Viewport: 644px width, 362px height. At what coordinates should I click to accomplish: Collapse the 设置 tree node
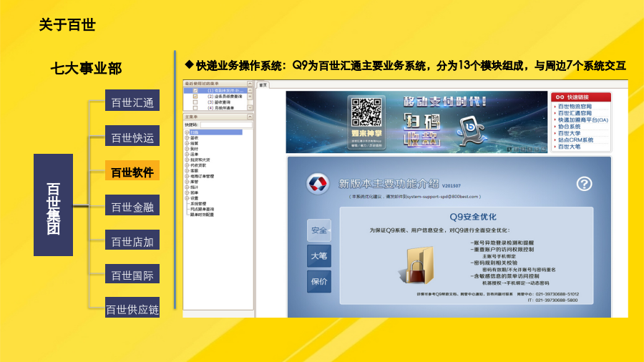[x=187, y=198]
